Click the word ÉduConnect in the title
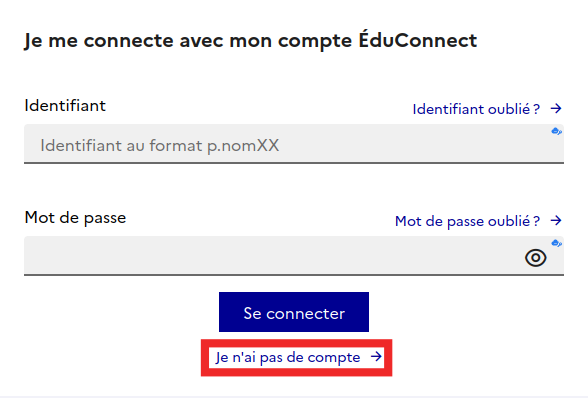 pyautogui.click(x=418, y=40)
